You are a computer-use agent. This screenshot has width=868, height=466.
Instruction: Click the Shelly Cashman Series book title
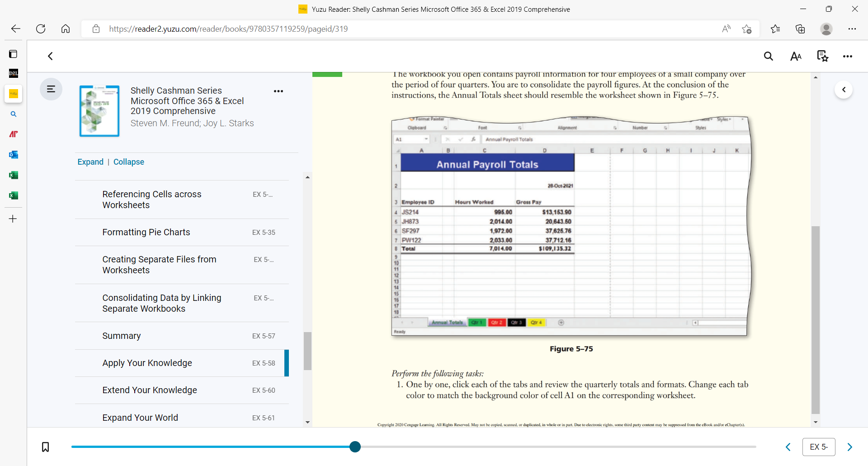pyautogui.click(x=187, y=100)
